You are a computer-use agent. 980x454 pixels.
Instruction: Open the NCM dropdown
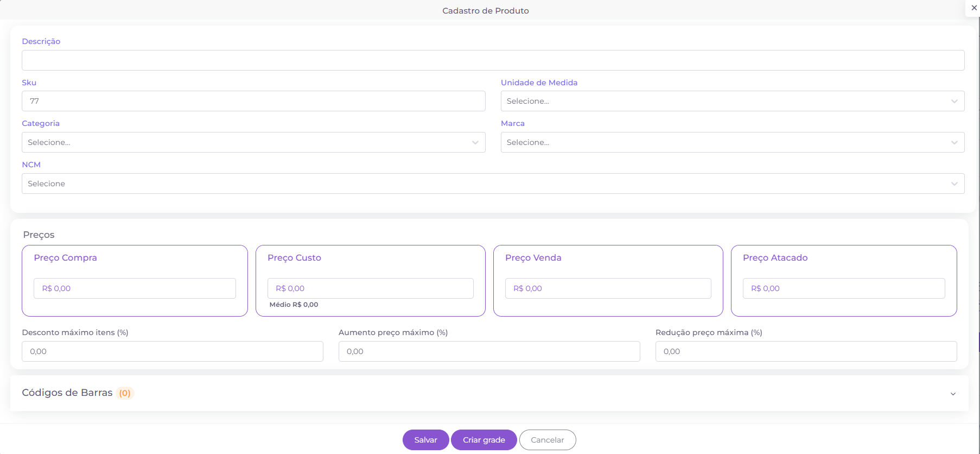coord(493,184)
